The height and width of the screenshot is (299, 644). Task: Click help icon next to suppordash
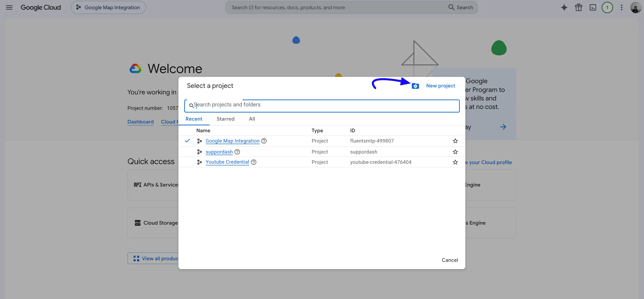click(237, 152)
